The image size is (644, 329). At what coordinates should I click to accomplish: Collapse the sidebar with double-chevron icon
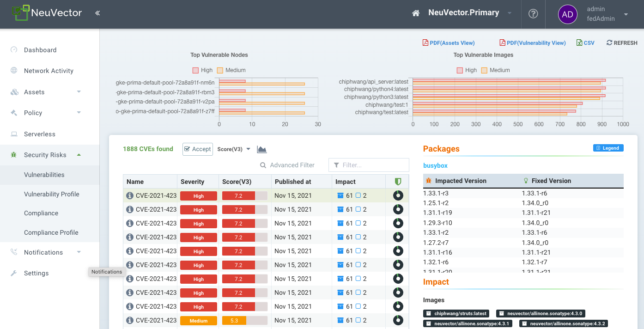pos(97,13)
